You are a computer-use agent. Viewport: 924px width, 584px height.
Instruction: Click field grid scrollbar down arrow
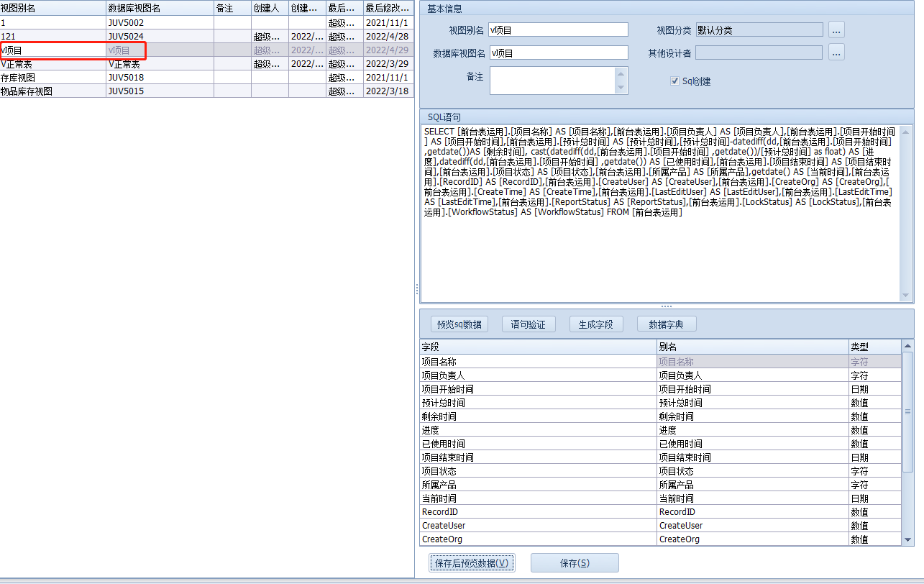907,539
